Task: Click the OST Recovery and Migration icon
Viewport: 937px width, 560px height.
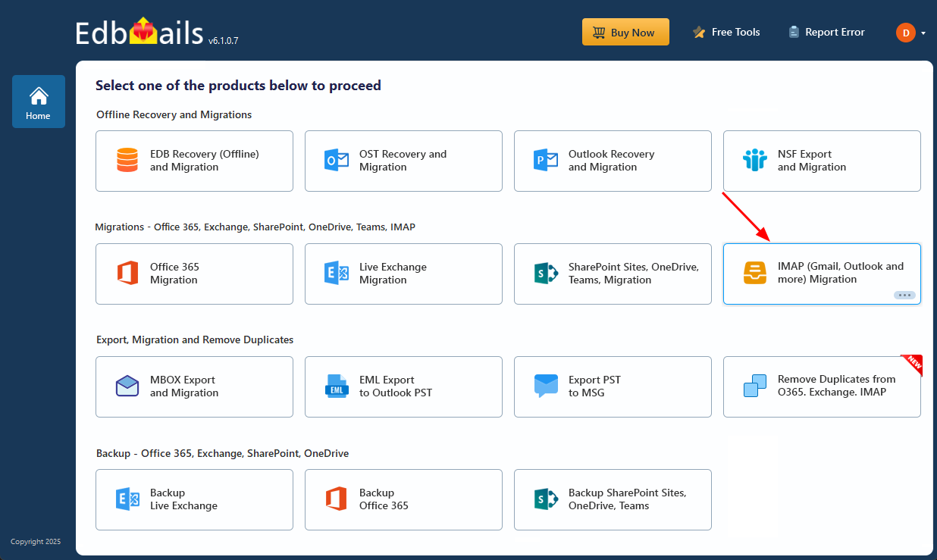Action: (x=336, y=160)
